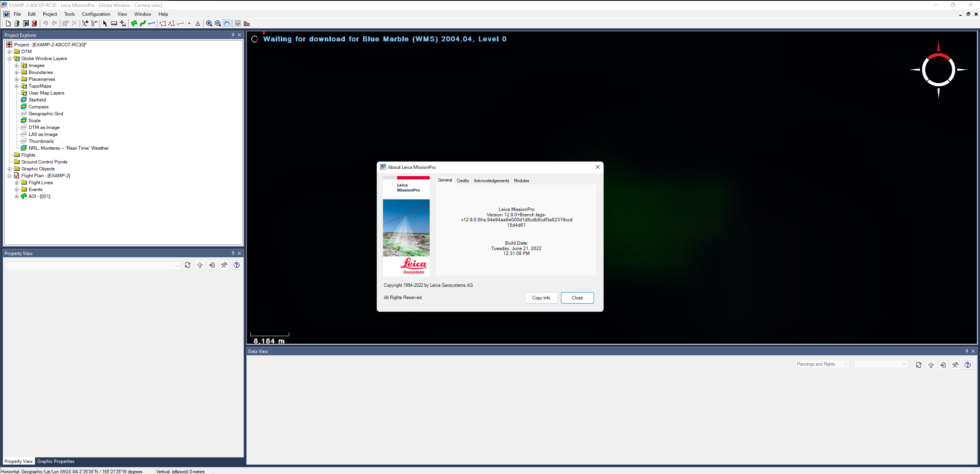Click up arrow icon in Data View

tap(931, 365)
